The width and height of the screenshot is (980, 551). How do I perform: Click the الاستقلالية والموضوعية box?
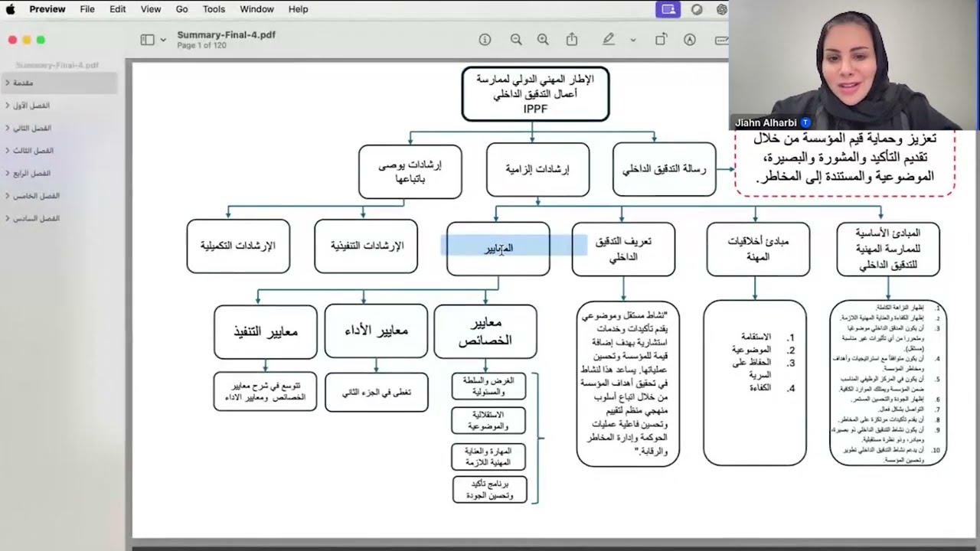coord(488,420)
